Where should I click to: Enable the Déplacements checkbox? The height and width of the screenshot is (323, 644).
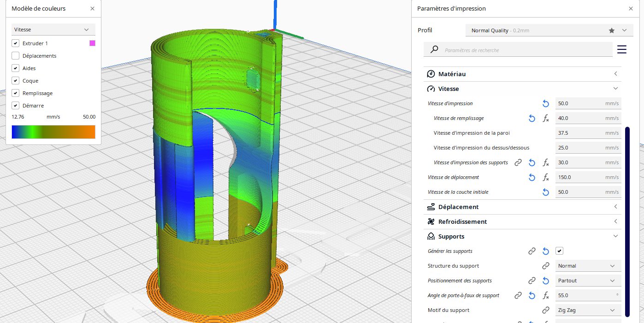pyautogui.click(x=15, y=56)
